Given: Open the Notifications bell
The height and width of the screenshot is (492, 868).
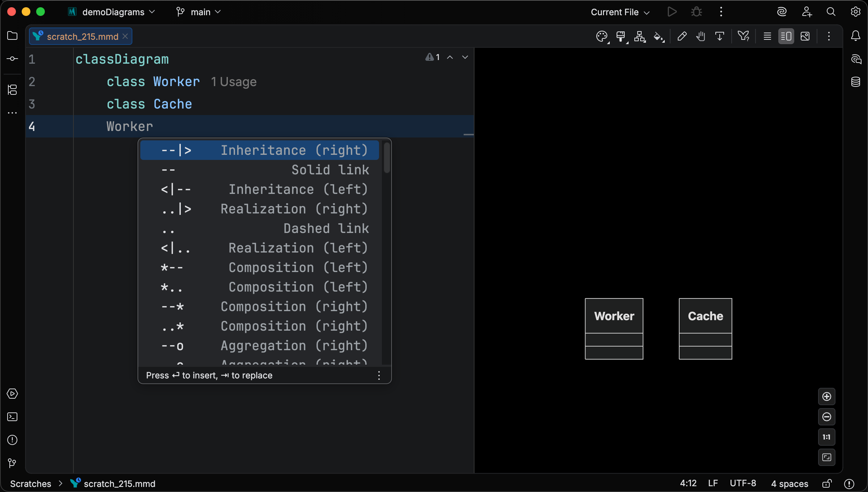Looking at the screenshot, I should (x=856, y=36).
